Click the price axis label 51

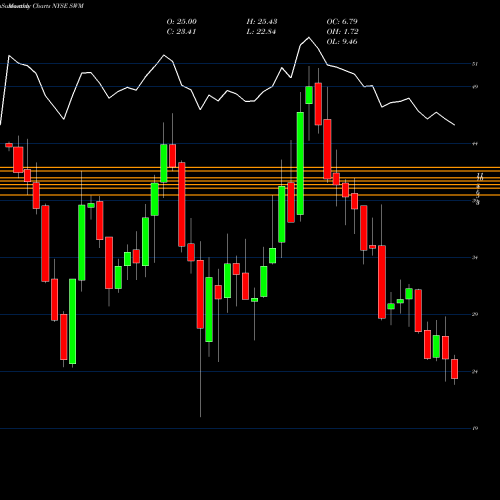(x=475, y=64)
